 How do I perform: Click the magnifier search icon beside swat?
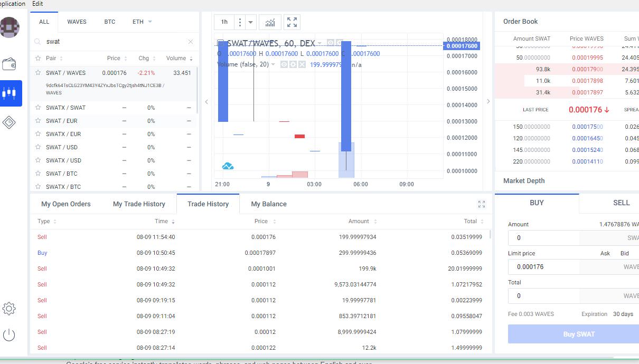[37, 42]
